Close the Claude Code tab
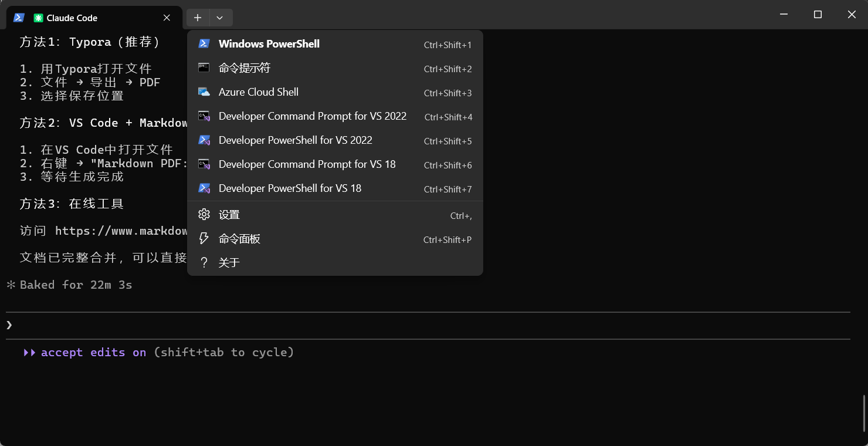This screenshot has width=868, height=446. click(x=167, y=18)
